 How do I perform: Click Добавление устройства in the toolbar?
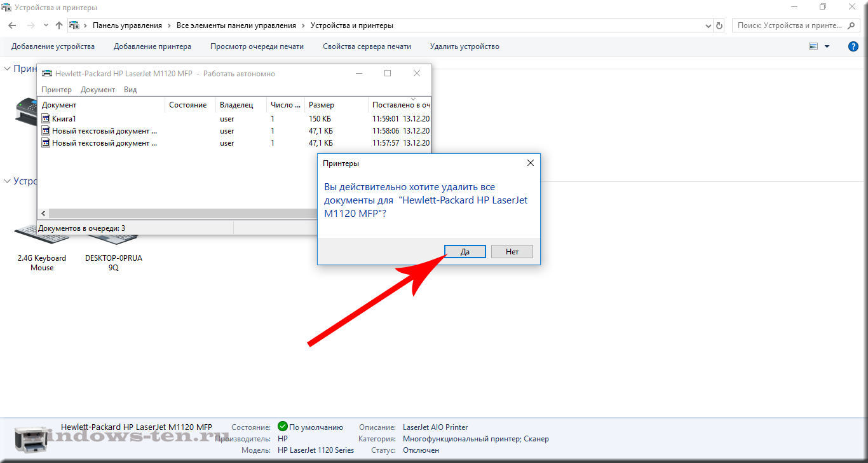tap(53, 46)
